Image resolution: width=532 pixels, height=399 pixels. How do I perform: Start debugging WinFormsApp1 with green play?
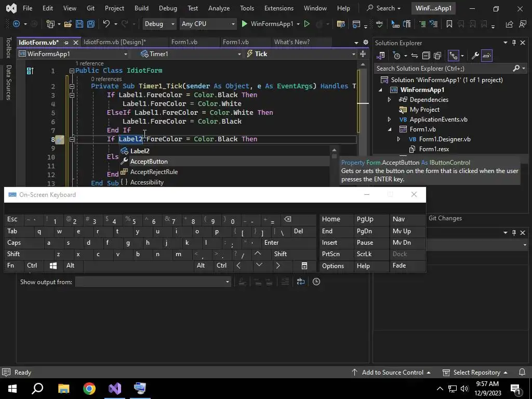pos(244,24)
